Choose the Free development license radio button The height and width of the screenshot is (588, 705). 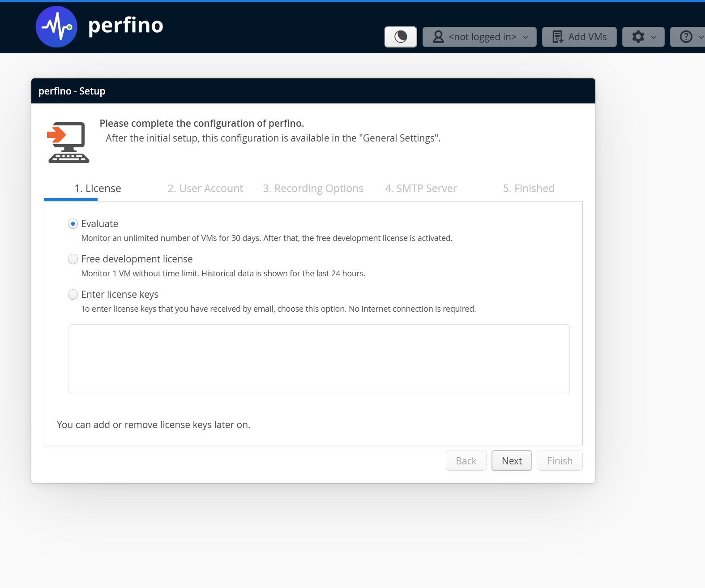(73, 259)
